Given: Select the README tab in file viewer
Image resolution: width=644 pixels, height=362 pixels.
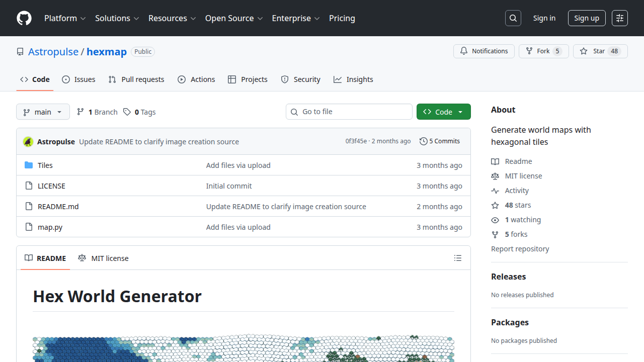Looking at the screenshot, I should point(45,258).
